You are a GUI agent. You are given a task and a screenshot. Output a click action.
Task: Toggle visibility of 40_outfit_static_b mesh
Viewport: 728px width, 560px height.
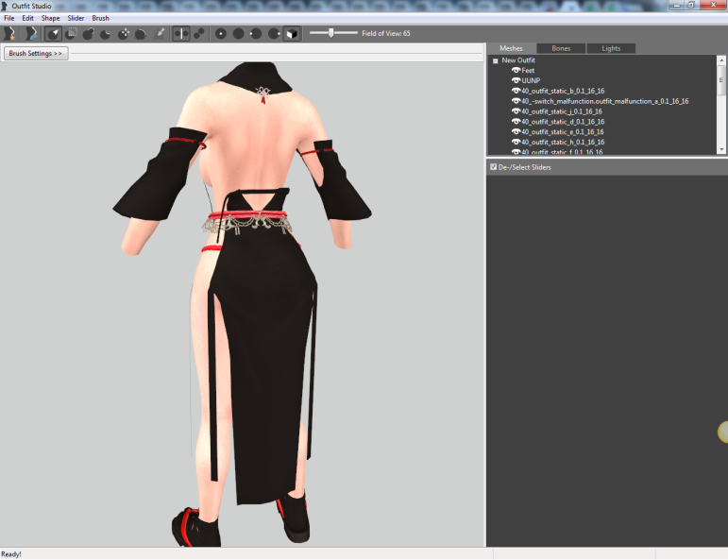click(x=516, y=91)
